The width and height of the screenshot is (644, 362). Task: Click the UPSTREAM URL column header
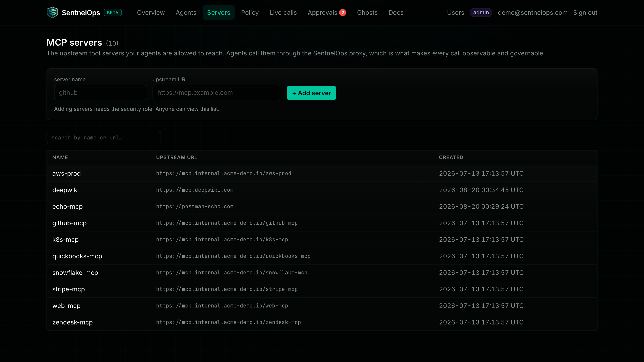point(176,157)
